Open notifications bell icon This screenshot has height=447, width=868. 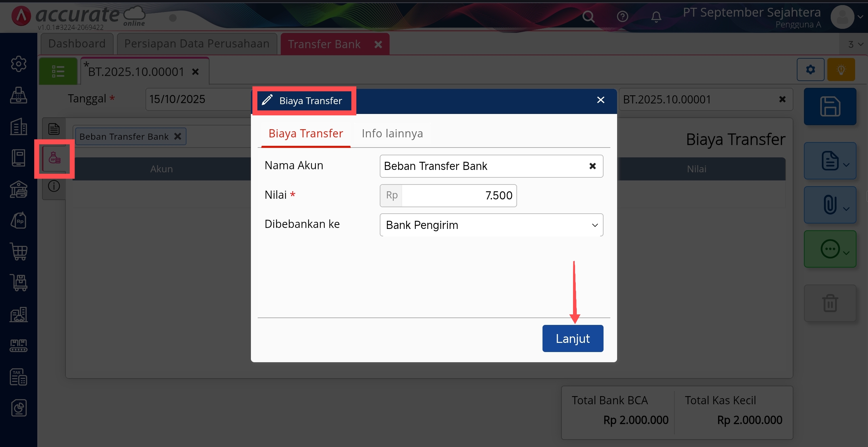[x=656, y=16]
